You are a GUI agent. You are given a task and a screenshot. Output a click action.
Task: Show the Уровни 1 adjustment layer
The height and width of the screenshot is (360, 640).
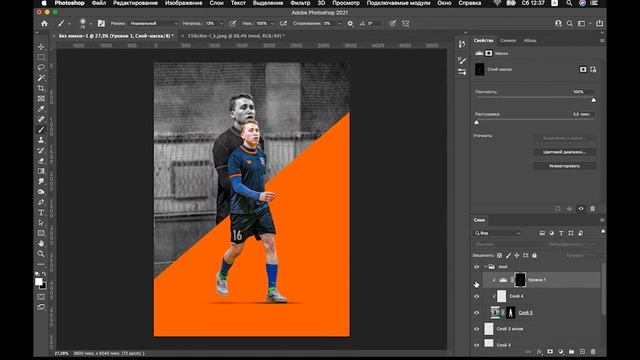pos(476,281)
